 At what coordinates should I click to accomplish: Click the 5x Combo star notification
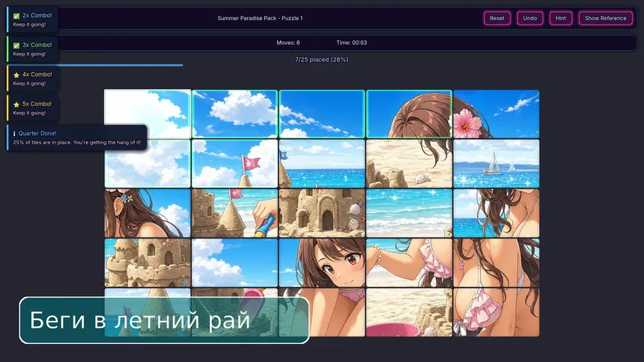[32, 108]
